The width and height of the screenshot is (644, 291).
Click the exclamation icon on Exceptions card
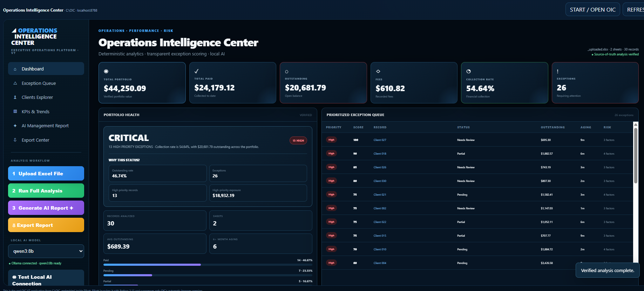point(558,72)
